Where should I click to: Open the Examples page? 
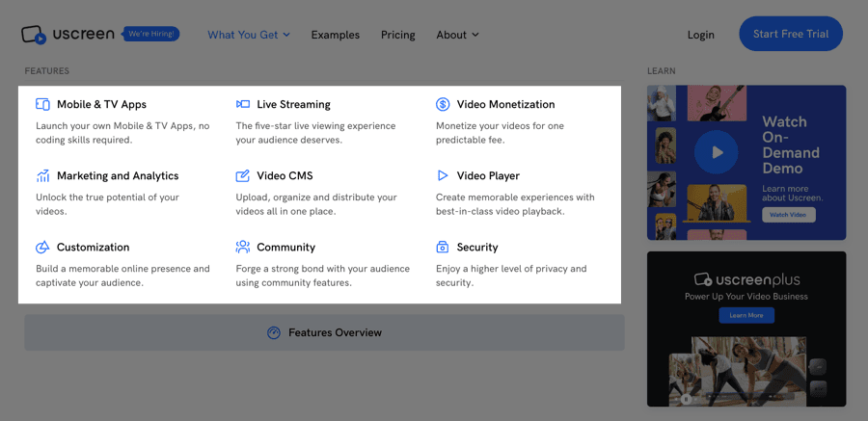click(335, 35)
